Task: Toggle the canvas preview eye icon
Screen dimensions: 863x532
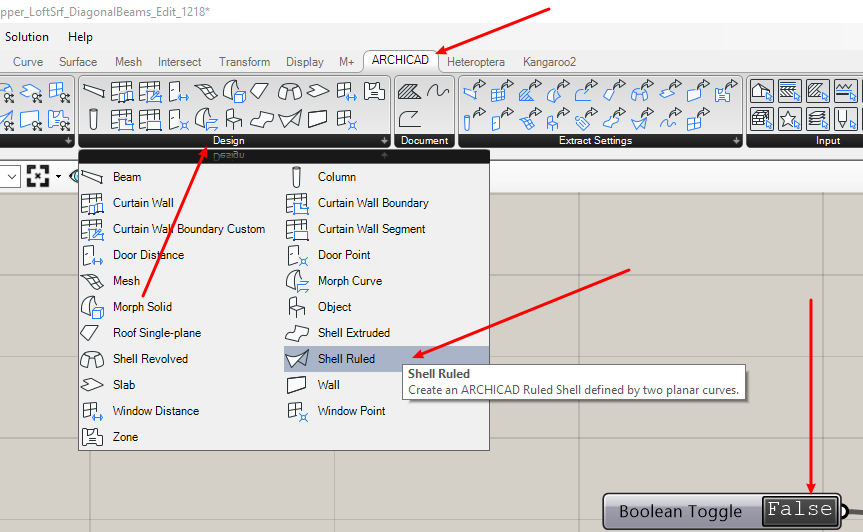Action: [73, 177]
